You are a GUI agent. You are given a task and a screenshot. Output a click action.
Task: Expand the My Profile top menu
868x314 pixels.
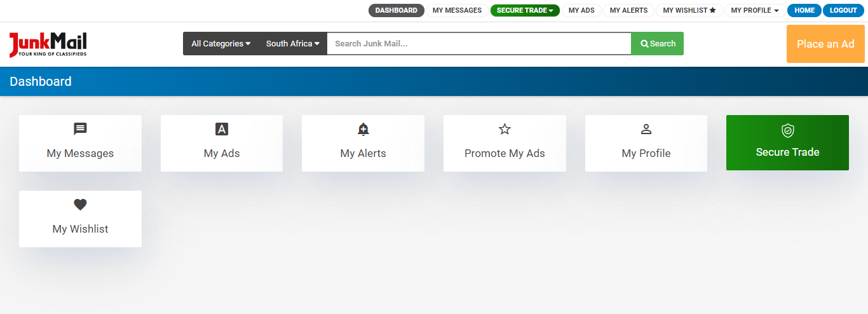point(755,10)
